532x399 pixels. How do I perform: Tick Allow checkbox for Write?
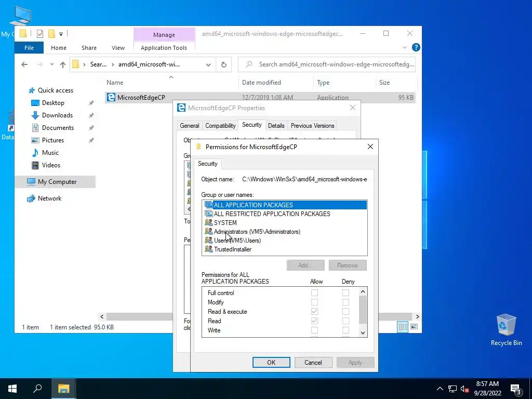[314, 330]
